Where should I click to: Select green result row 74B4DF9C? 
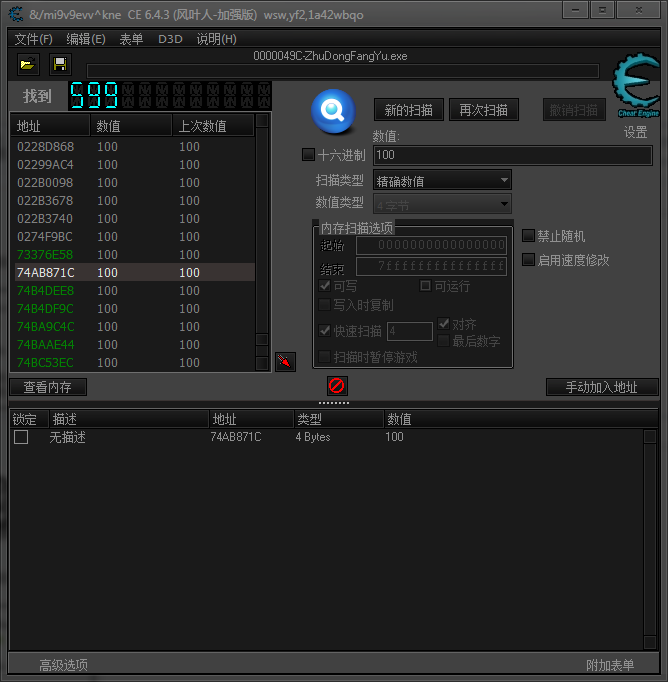[134, 308]
